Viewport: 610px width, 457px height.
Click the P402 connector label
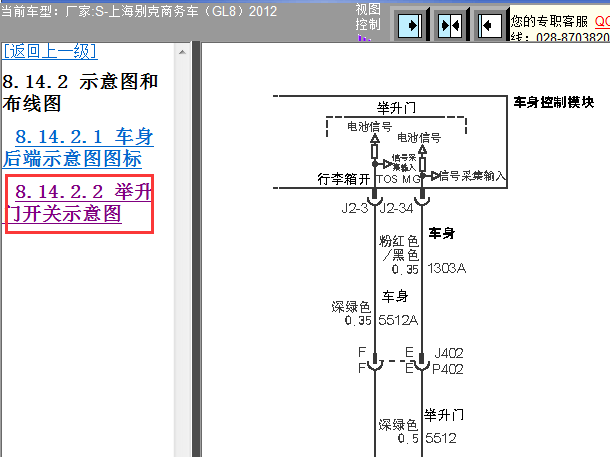(448, 369)
